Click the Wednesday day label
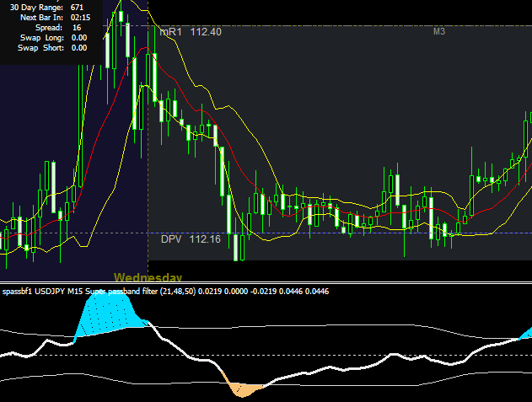The height and width of the screenshot is (402, 532). point(148,276)
